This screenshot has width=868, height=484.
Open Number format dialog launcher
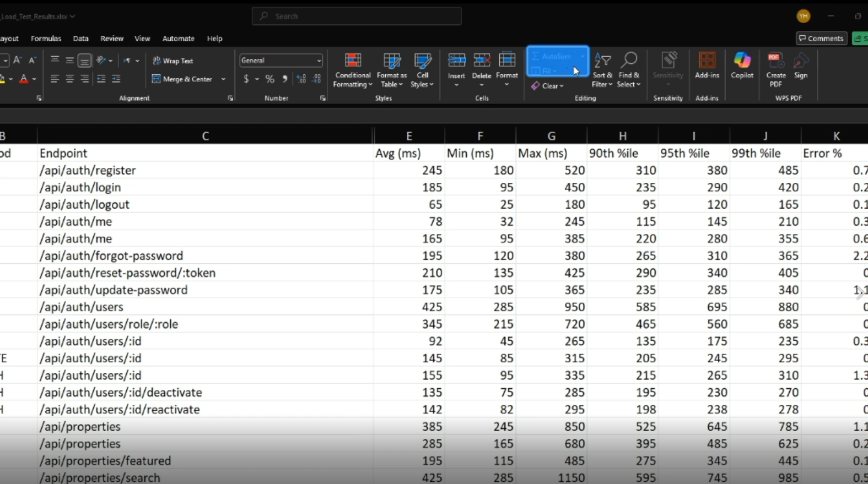click(x=323, y=99)
